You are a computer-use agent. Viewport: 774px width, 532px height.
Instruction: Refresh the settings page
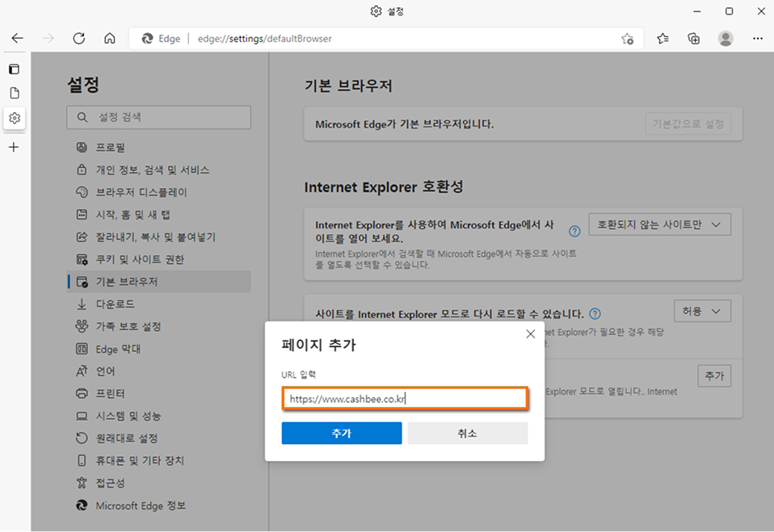tap(78, 38)
